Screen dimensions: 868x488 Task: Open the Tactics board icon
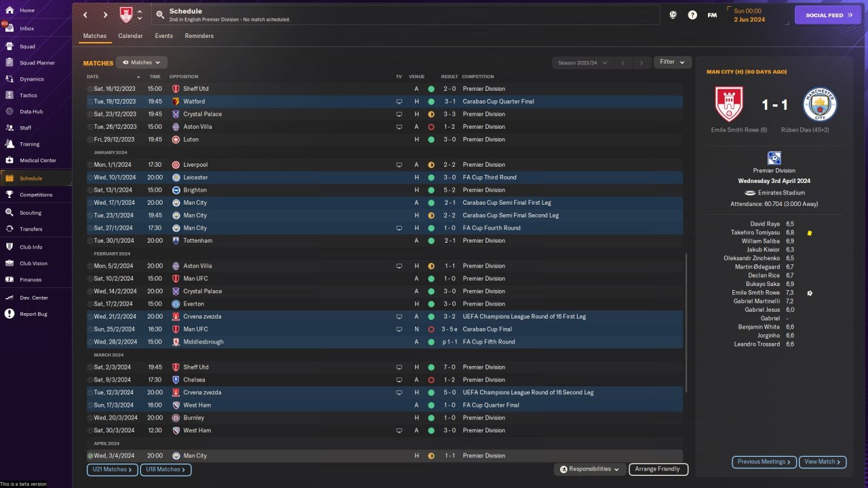pyautogui.click(x=9, y=96)
